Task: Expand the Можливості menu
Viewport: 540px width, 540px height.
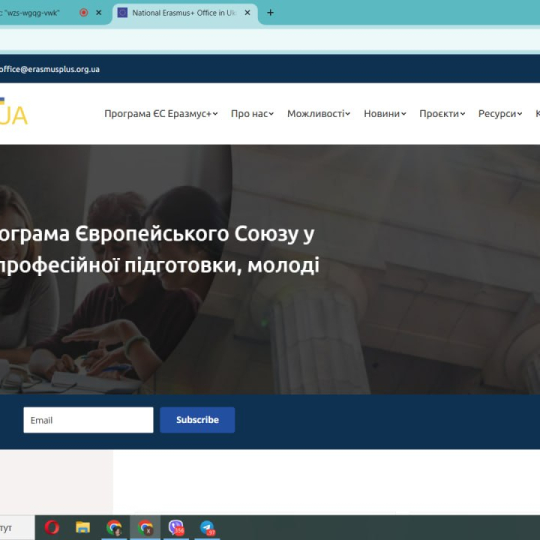Action: point(319,114)
